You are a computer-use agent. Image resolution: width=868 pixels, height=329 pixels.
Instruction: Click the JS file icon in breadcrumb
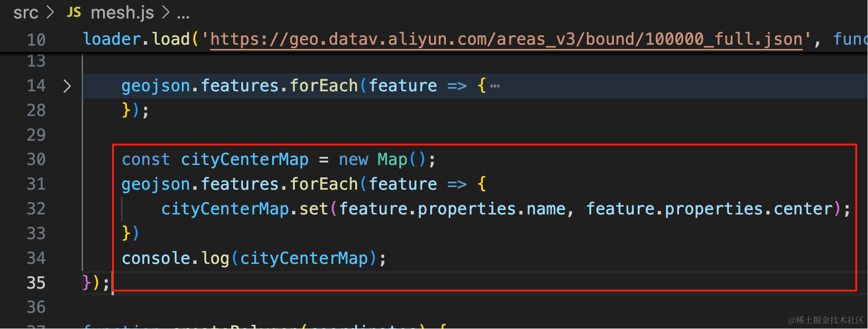[74, 12]
